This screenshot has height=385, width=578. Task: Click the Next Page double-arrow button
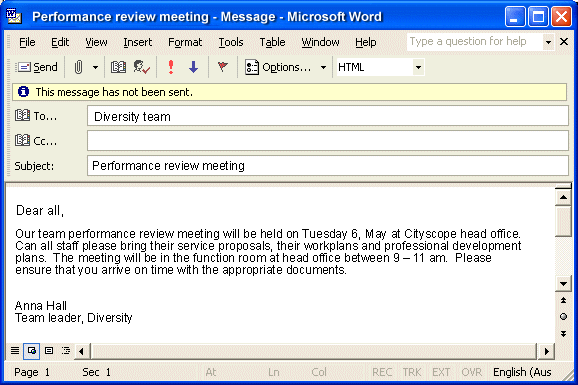click(x=563, y=334)
